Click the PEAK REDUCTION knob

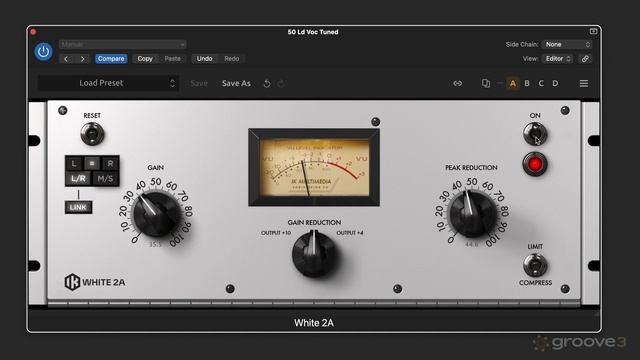tap(473, 214)
